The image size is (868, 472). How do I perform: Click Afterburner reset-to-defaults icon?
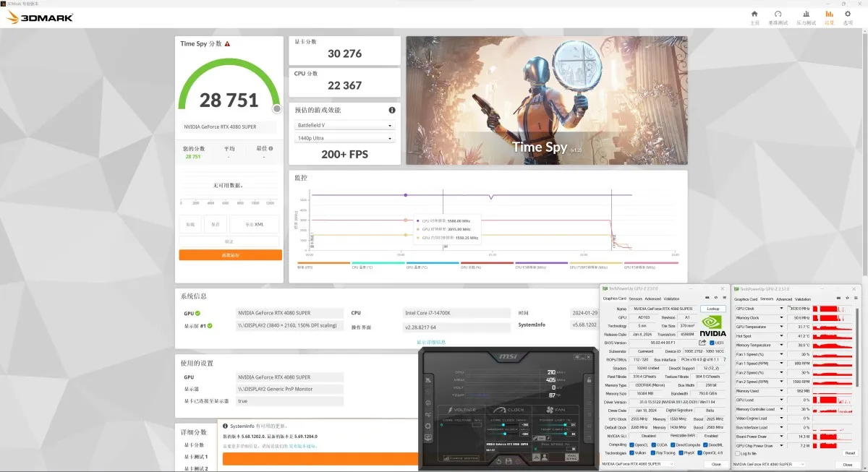(498, 461)
